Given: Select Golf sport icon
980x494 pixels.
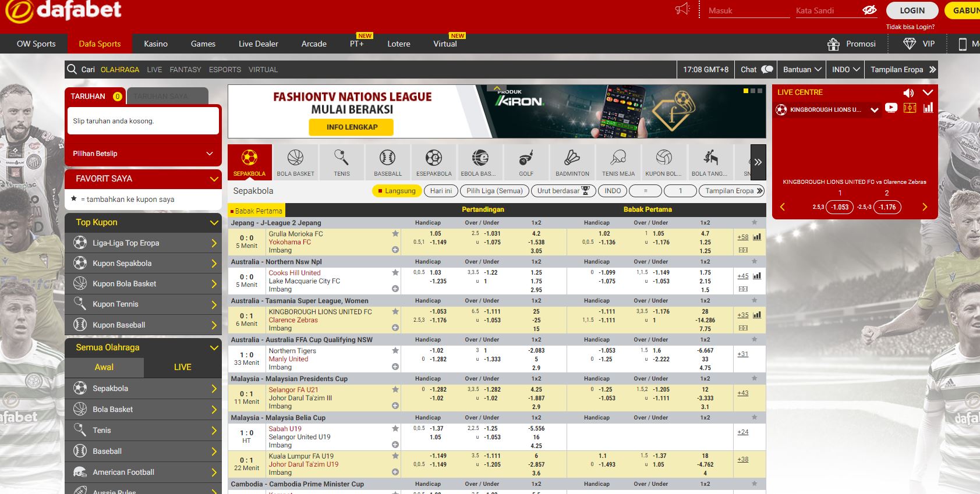Looking at the screenshot, I should click(526, 162).
